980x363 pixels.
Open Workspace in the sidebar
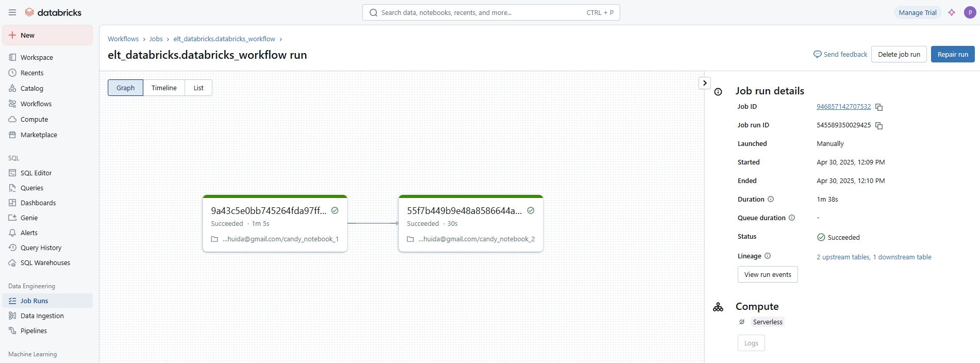point(47,57)
